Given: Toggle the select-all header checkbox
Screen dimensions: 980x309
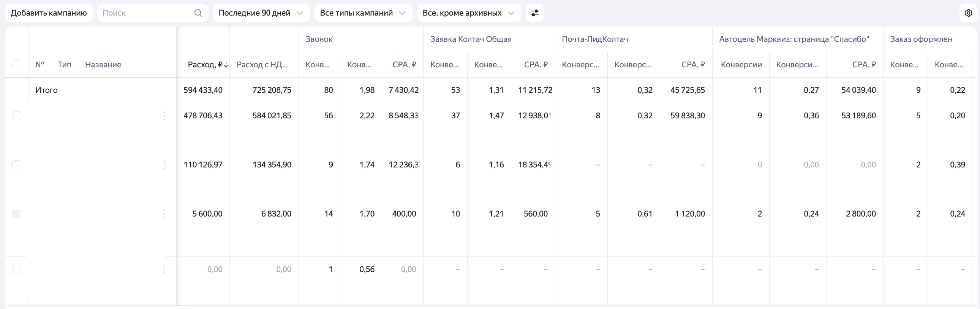Looking at the screenshot, I should tap(17, 64).
